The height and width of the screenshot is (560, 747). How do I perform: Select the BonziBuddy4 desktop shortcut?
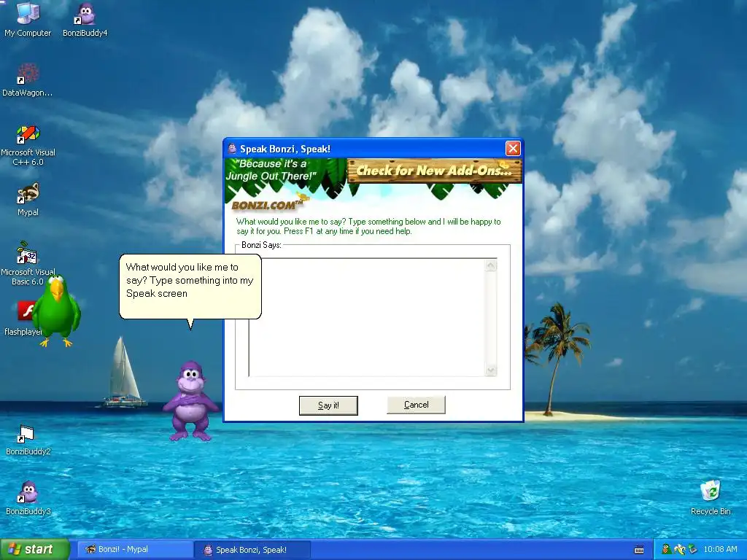(x=85, y=19)
